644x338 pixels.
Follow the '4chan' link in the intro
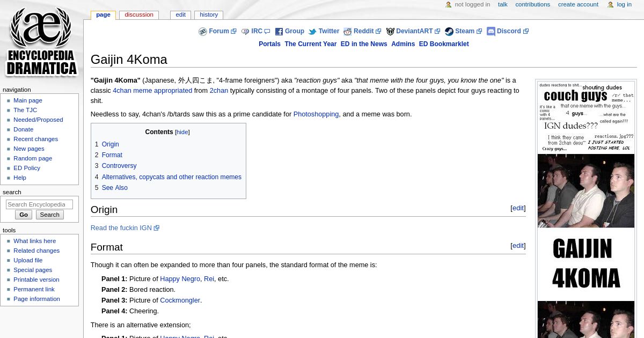122,91
